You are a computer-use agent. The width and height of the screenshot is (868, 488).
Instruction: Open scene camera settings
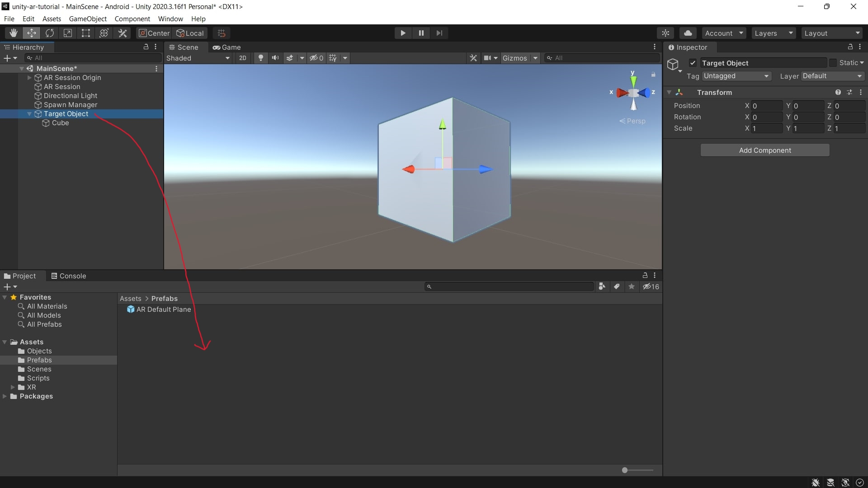pyautogui.click(x=491, y=58)
